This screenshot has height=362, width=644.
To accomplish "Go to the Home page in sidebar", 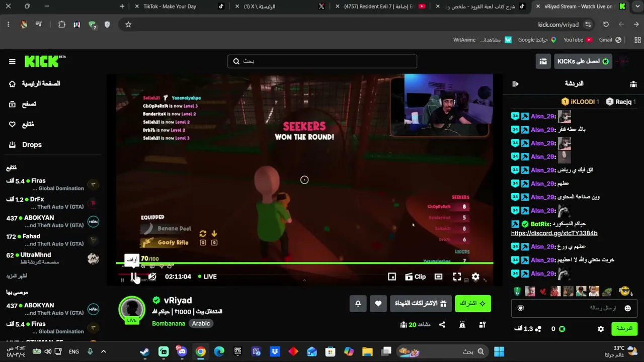I will pos(35,84).
